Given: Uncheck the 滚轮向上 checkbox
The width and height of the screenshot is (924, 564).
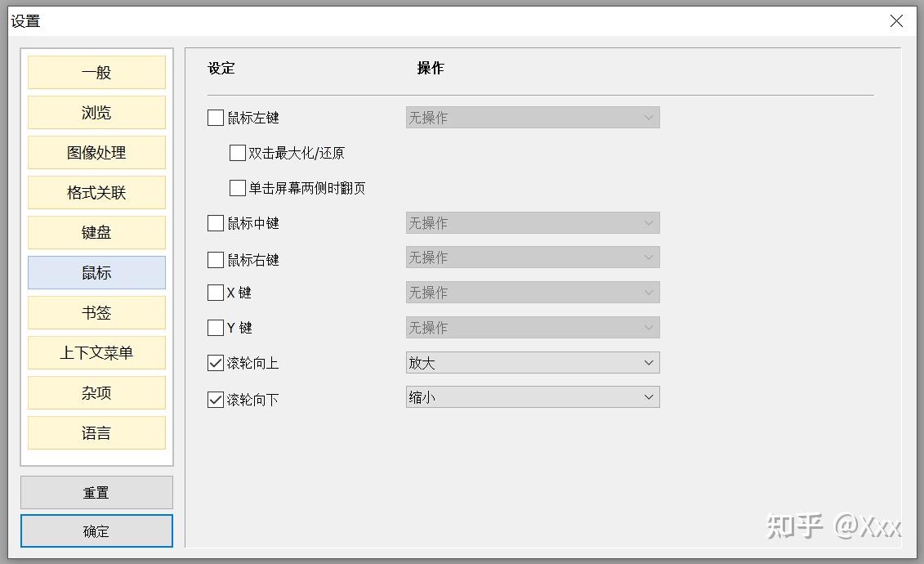Looking at the screenshot, I should click(215, 362).
